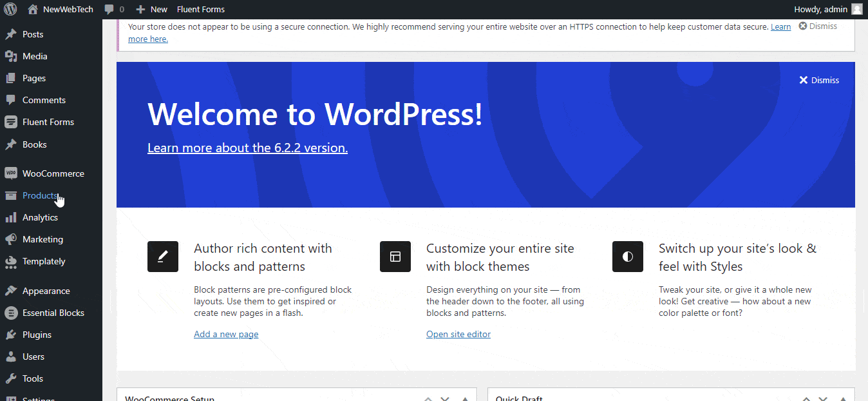Screen dimensions: 868x401
Task: Click the Comments icon in sidebar
Action: 11,100
